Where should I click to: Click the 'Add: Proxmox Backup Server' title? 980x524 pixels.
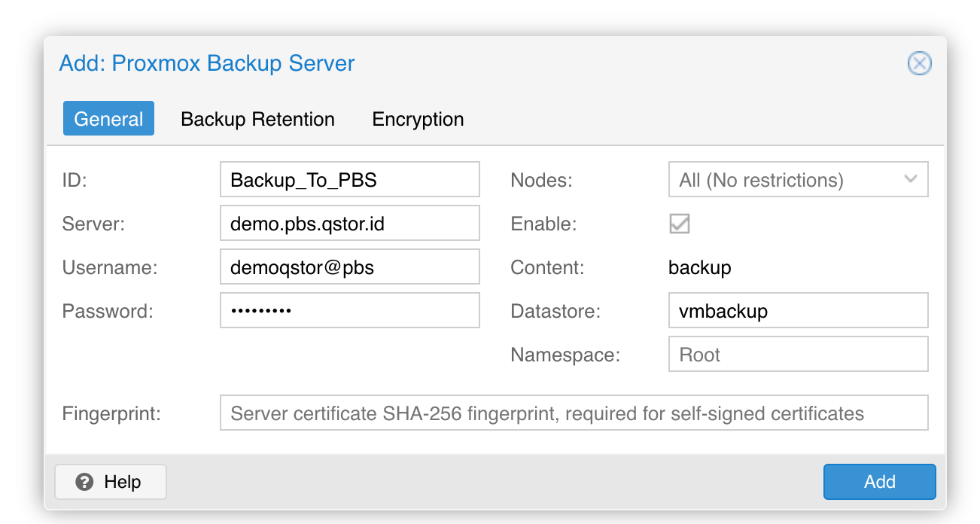pyautogui.click(x=207, y=63)
